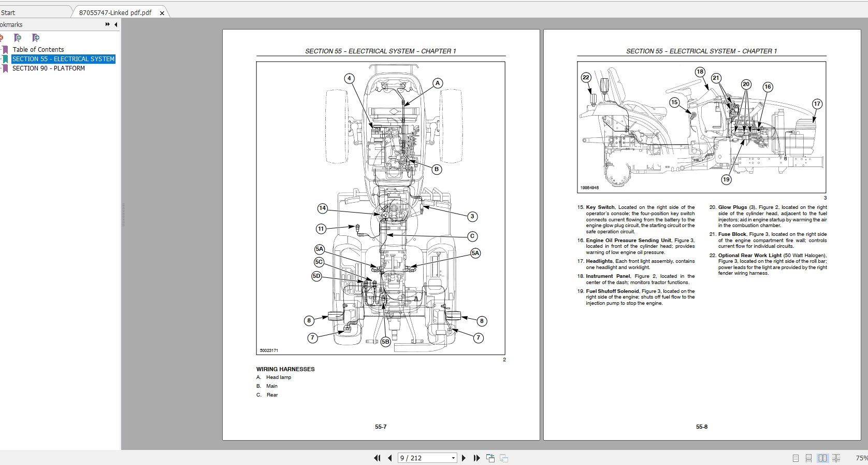The width and height of the screenshot is (868, 465).
Task: Close the 87055747-Linked pdf.pdf tab
Action: [162, 13]
